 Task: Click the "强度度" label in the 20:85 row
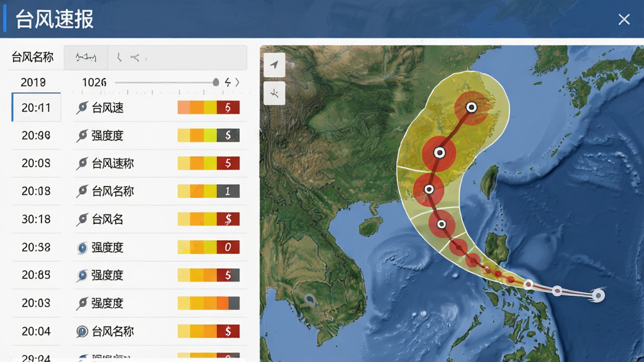[x=108, y=275]
